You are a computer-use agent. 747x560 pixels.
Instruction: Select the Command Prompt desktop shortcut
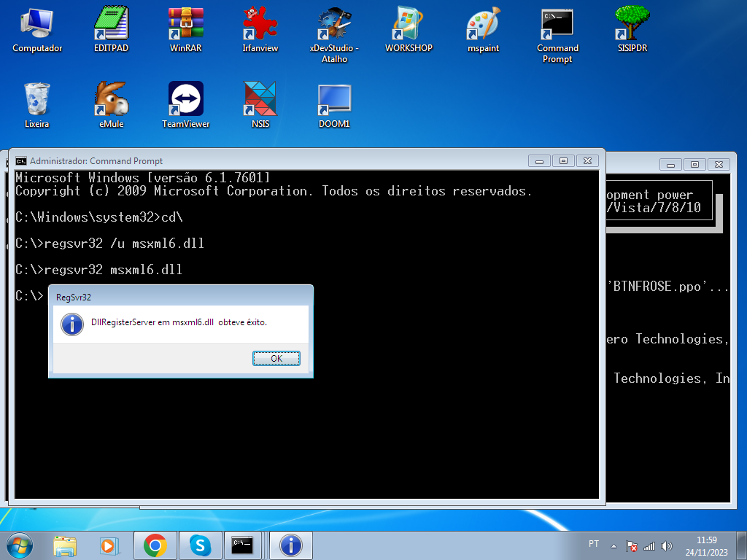pos(557,35)
